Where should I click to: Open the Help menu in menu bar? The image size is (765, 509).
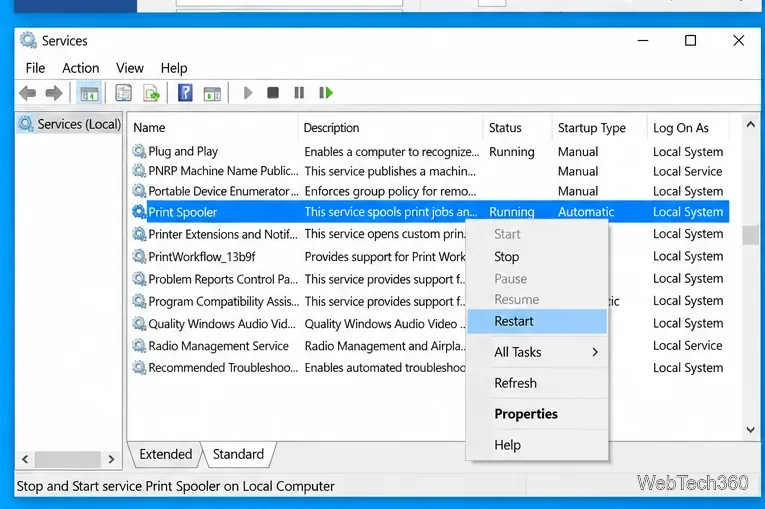(174, 68)
